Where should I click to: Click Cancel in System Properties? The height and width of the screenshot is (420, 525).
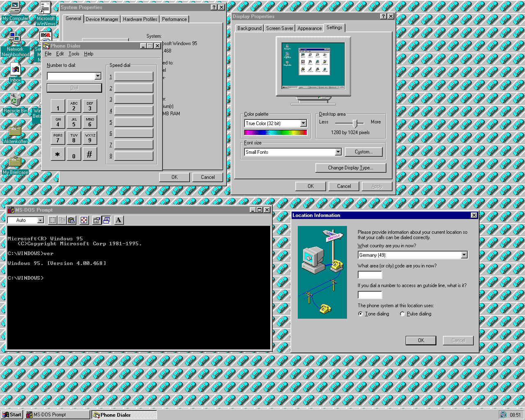208,177
